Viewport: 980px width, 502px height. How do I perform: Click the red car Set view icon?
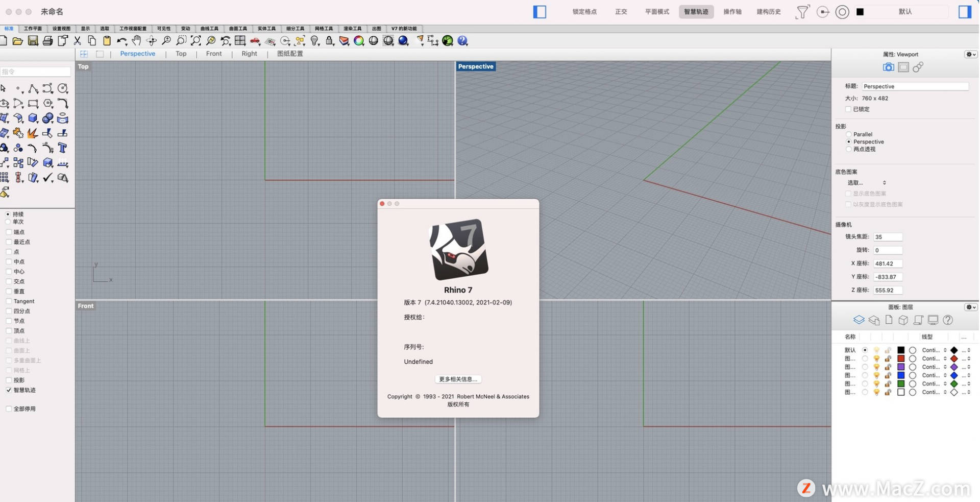tap(255, 41)
